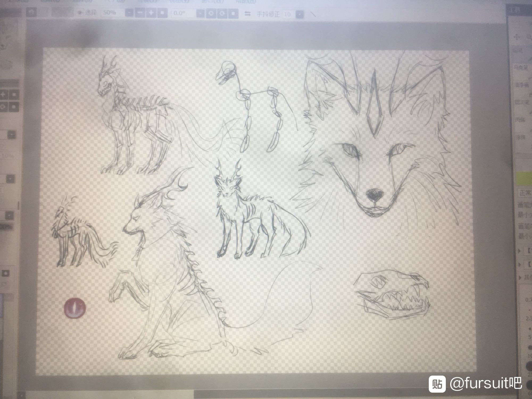532x399 pixels.
Task: Reset the zoom level button
Action: tap(162, 13)
